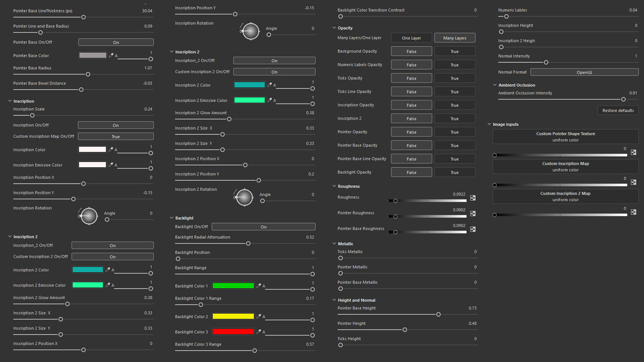Set Background Opacity to True
644x362 pixels.
455,51
